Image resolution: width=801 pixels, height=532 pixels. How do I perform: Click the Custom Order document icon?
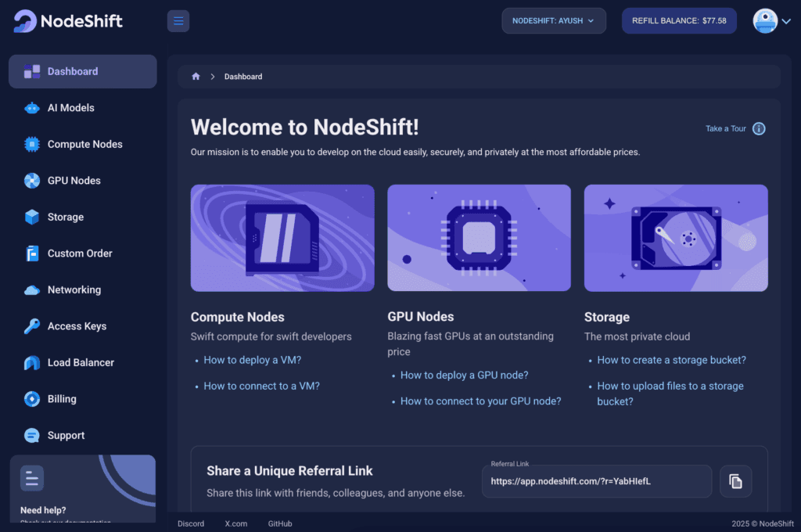(31, 253)
